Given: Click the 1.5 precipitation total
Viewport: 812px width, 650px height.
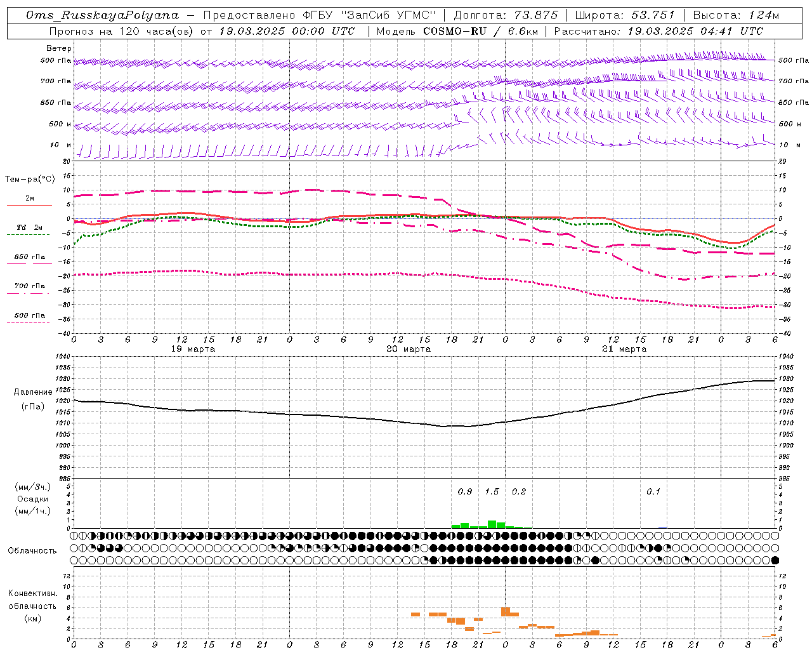Looking at the screenshot, I should 492,492.
